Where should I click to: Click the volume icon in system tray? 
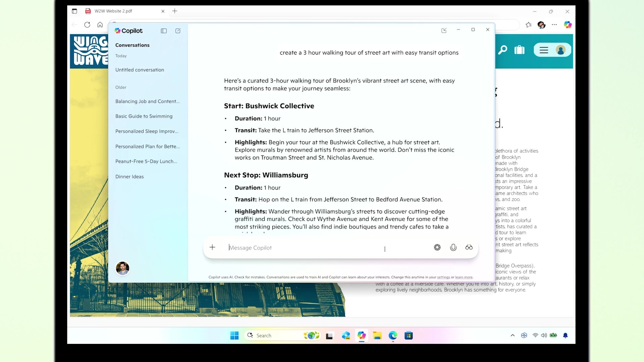coord(544,336)
